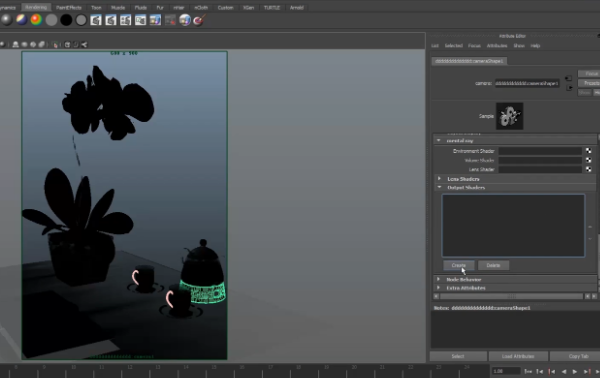The image size is (600, 378).
Task: Open the Attribute Editor Help menu
Action: tap(535, 46)
